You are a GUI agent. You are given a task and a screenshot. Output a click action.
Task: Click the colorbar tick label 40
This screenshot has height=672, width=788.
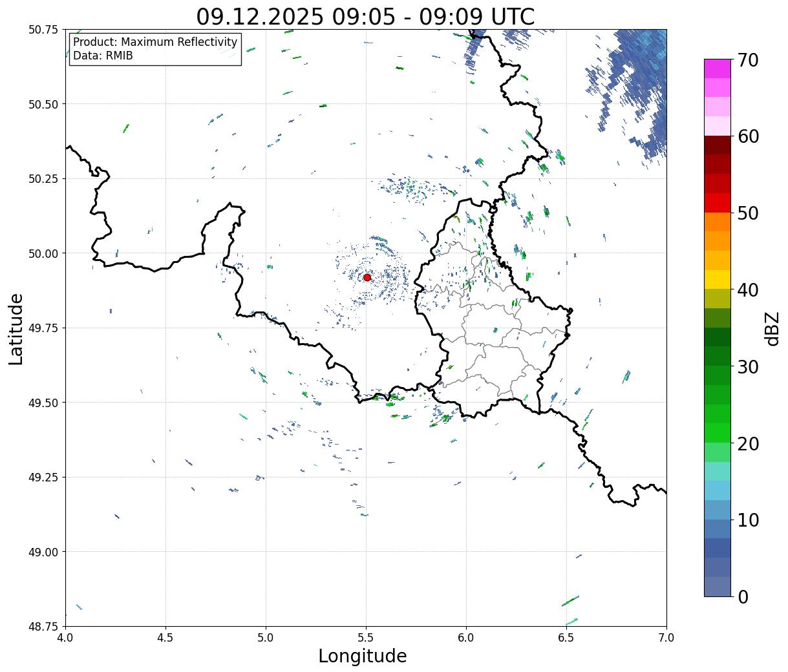(x=747, y=290)
